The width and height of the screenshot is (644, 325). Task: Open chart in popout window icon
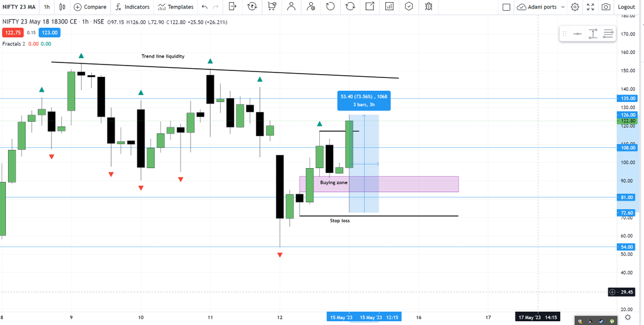(370, 7)
